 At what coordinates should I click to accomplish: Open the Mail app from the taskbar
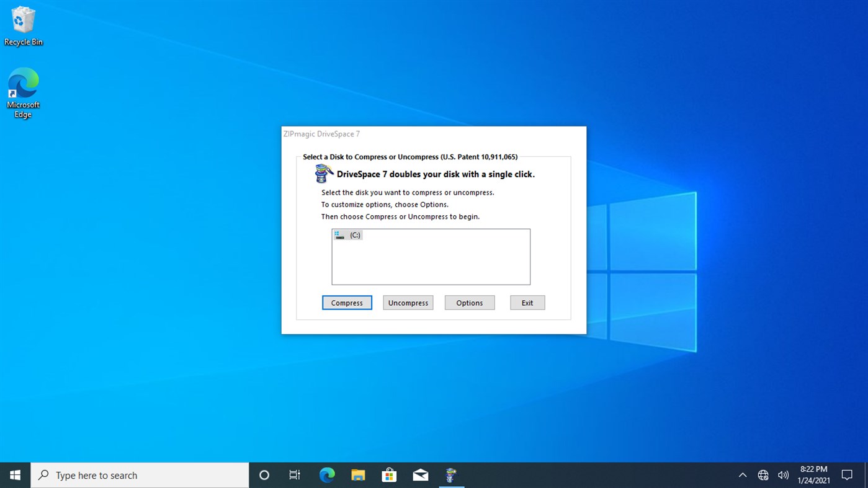[x=420, y=475]
